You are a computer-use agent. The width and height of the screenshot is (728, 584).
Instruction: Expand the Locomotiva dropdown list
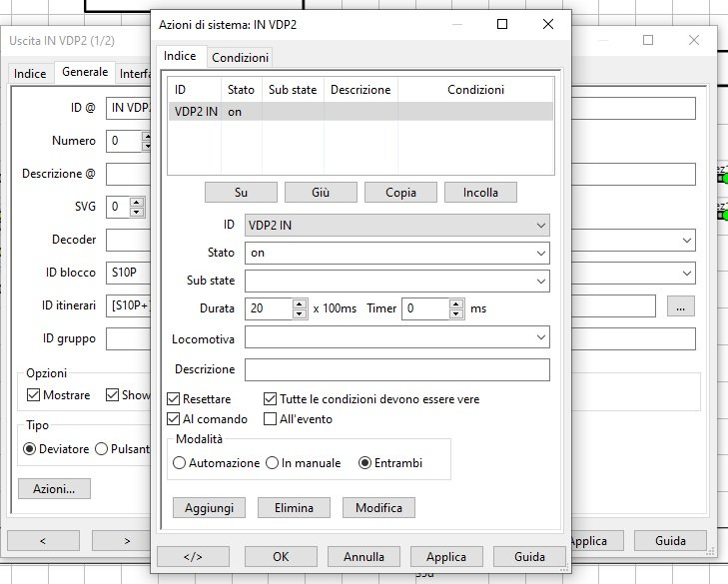(x=397, y=337)
